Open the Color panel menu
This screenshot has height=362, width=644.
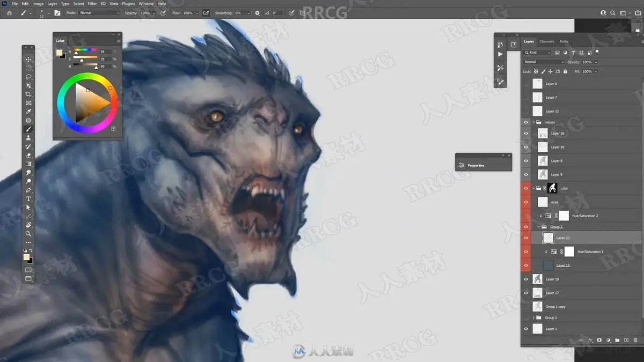point(119,41)
